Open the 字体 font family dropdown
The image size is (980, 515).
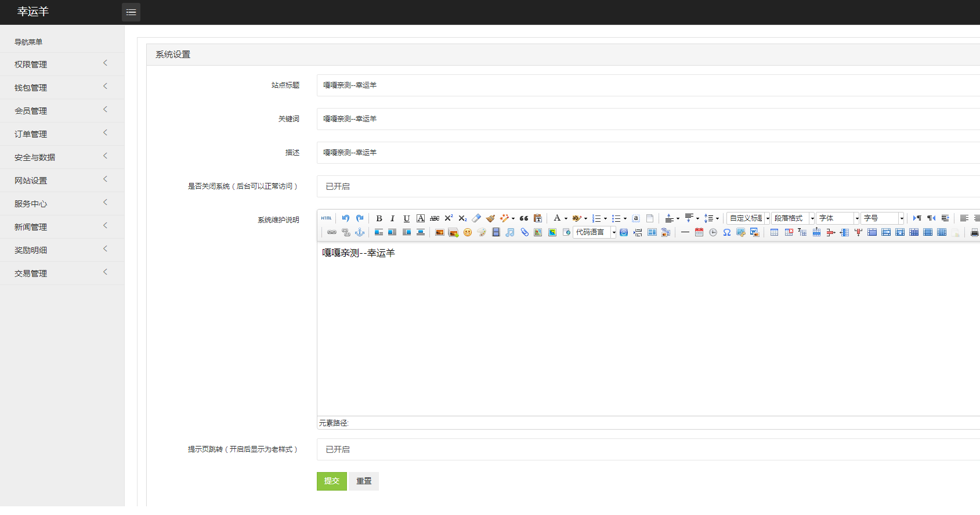pyautogui.click(x=838, y=218)
